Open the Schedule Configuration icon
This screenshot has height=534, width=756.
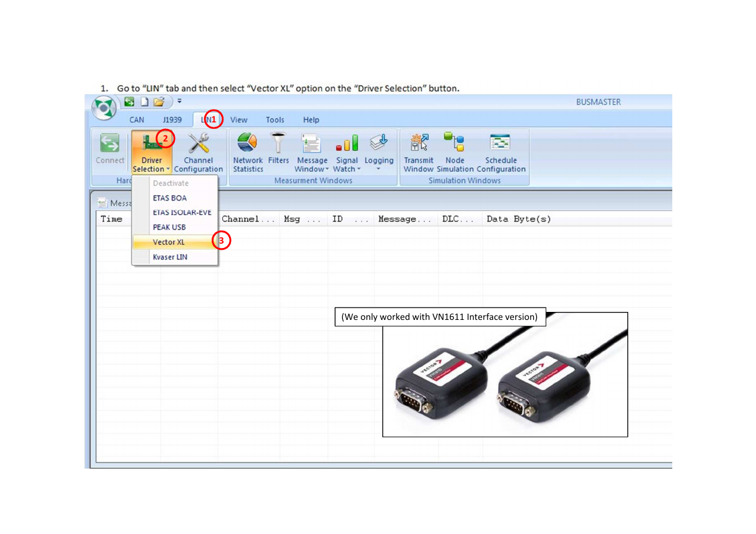tap(500, 143)
